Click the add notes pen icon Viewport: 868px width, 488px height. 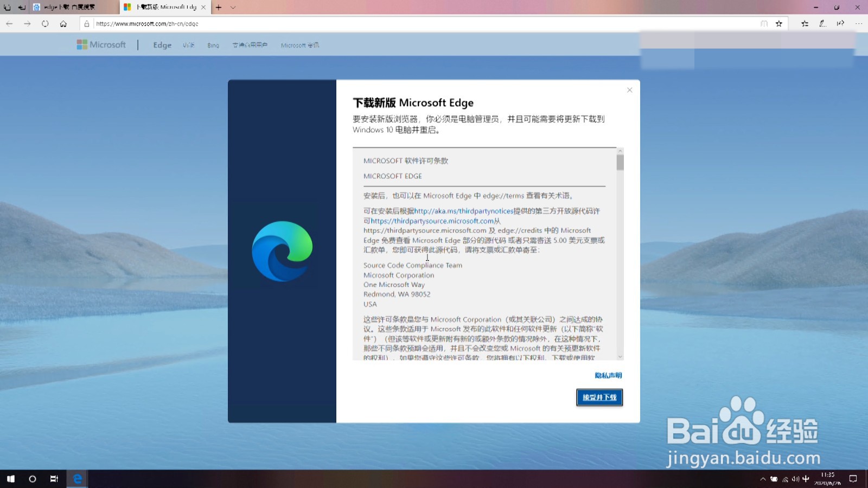pyautogui.click(x=822, y=23)
